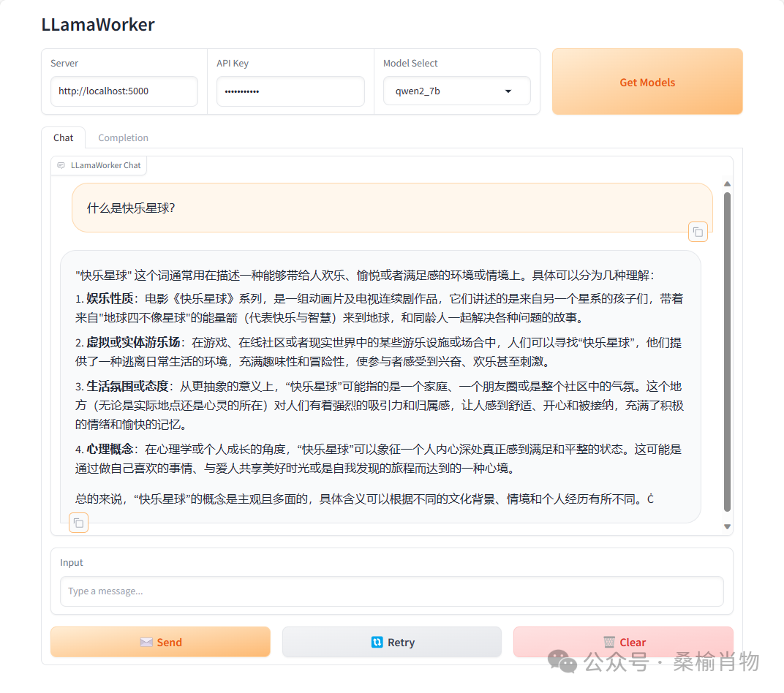This screenshot has width=784, height=693.
Task: Click the Get Models button
Action: 647,82
